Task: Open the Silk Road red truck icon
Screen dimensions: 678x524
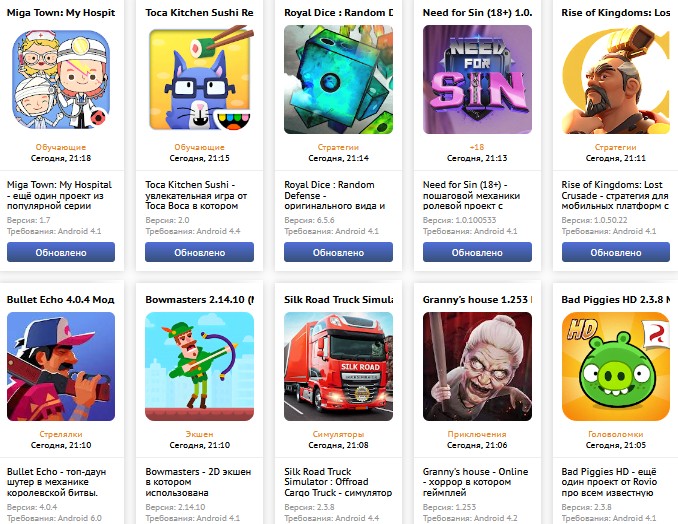Action: click(338, 366)
